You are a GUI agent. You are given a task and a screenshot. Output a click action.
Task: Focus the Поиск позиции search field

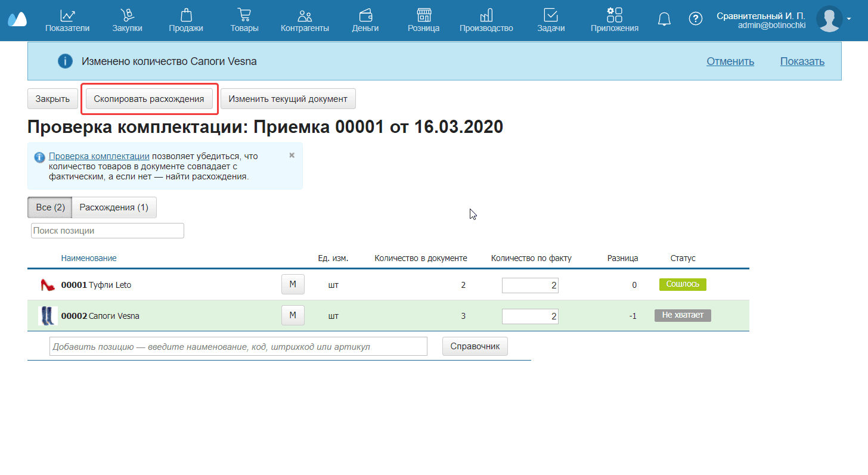point(107,231)
